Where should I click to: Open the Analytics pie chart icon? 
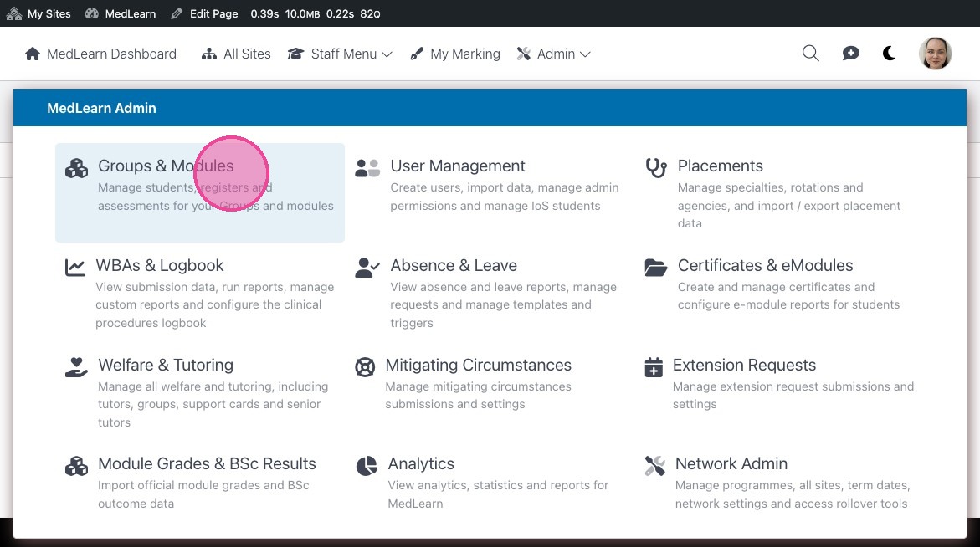coord(367,465)
